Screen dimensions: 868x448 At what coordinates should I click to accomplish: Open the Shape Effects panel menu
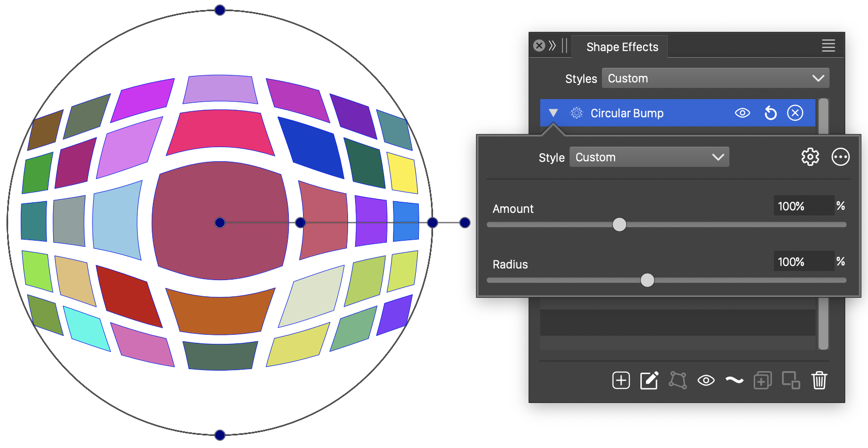point(828,46)
